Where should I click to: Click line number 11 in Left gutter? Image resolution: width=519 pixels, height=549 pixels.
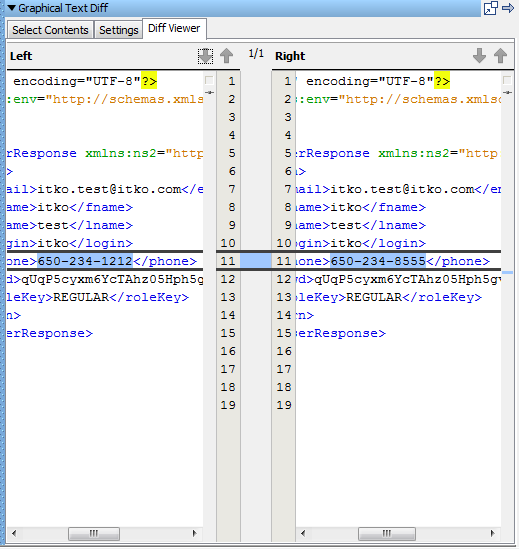[x=228, y=261]
